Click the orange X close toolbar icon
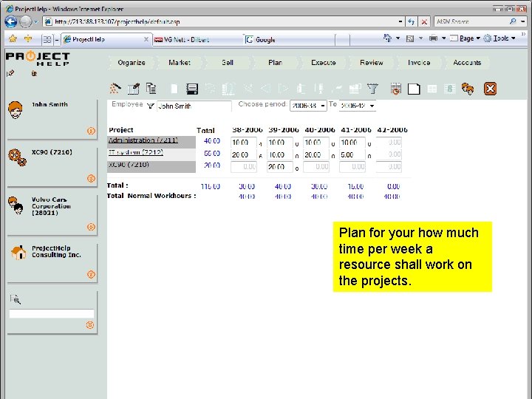The image size is (532, 399). (491, 89)
